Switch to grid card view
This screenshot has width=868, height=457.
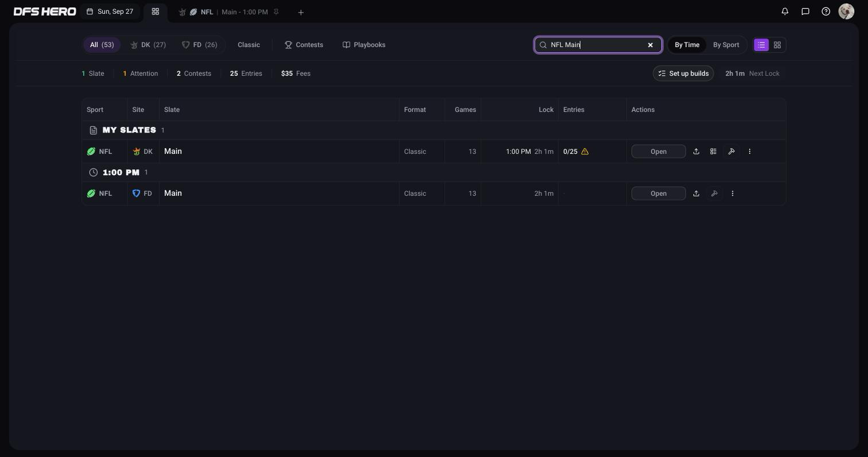(777, 45)
